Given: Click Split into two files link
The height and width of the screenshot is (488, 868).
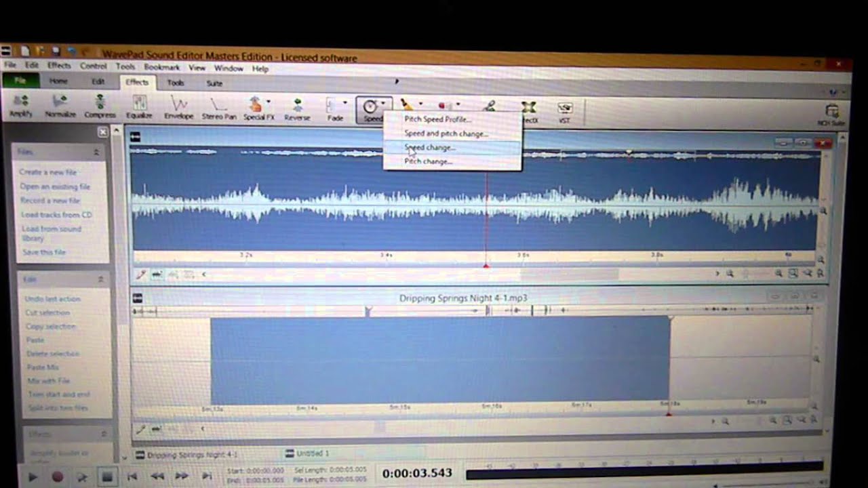Looking at the screenshot, I should pos(58,408).
